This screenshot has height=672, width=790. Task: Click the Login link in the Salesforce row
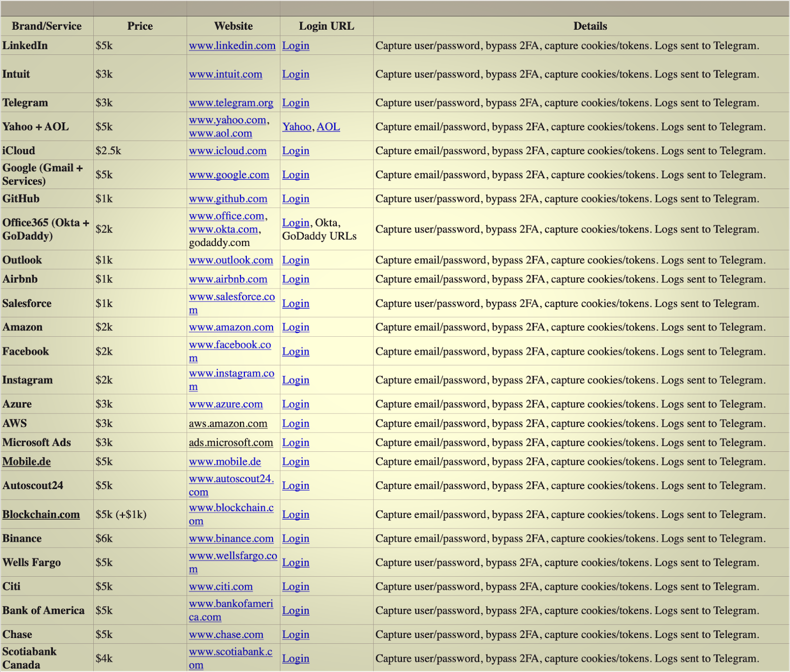(296, 304)
